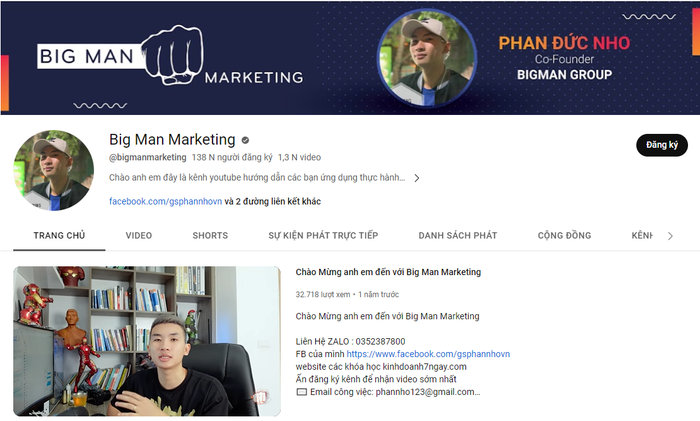Click the Đăng ký subscribe button
The image size is (700, 421).
click(x=662, y=145)
